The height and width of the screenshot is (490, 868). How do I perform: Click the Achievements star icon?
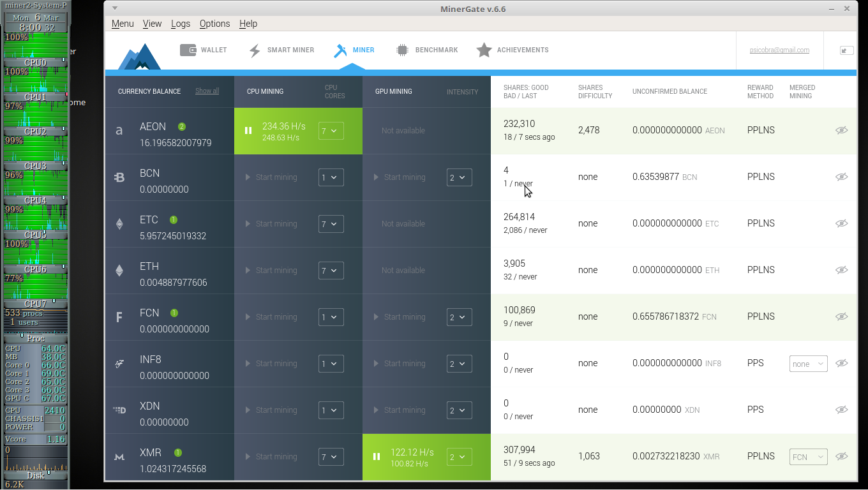(x=484, y=50)
